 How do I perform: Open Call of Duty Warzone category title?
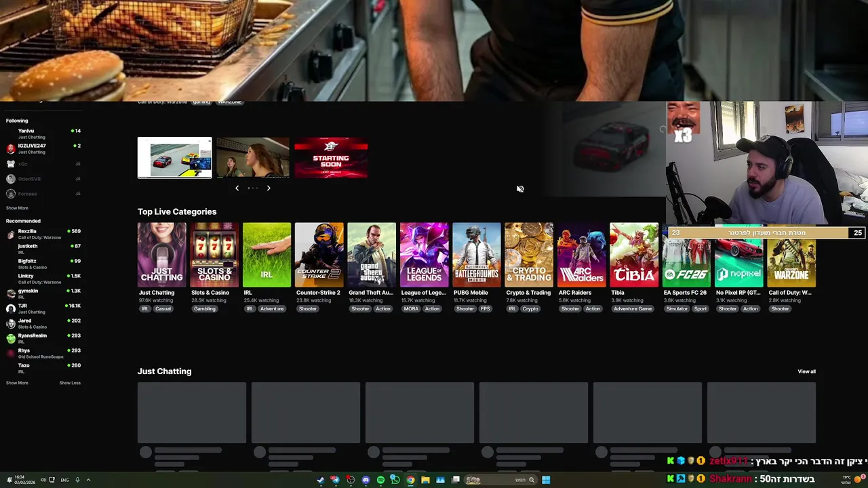pyautogui.click(x=790, y=293)
